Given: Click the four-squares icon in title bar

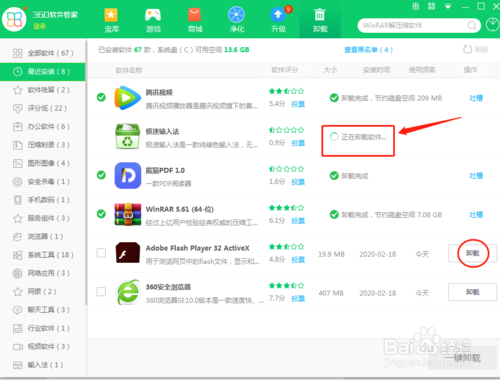Looking at the screenshot, I should click(431, 6).
